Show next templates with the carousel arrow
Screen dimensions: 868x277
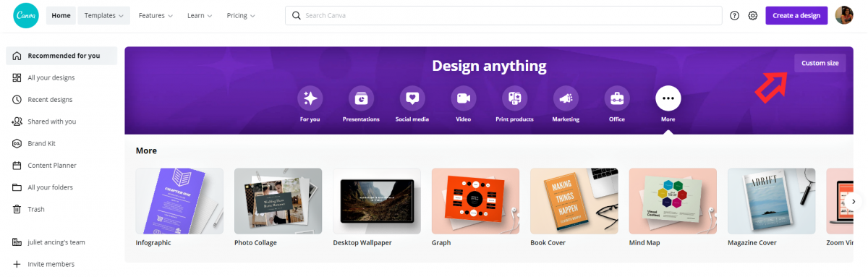(854, 202)
